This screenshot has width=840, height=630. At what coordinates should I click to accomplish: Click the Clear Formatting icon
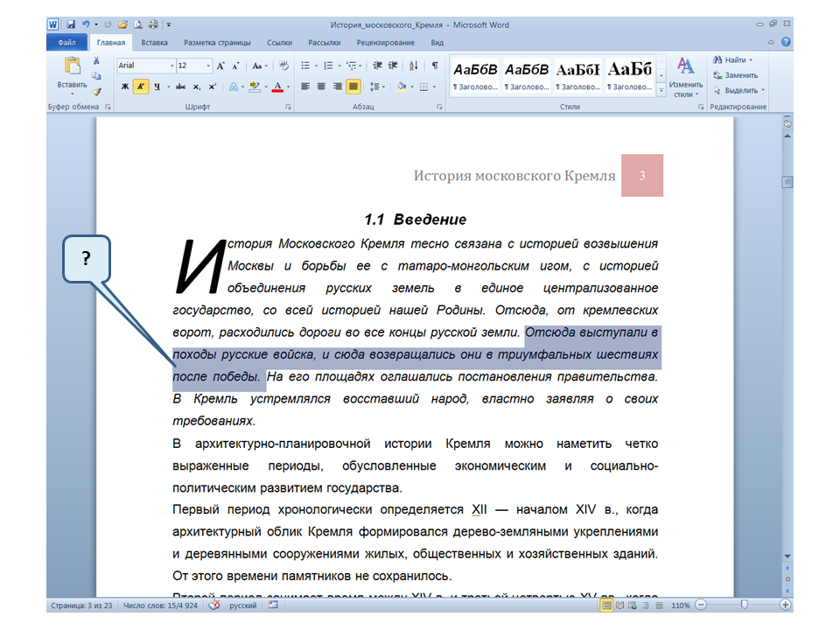pos(284,66)
